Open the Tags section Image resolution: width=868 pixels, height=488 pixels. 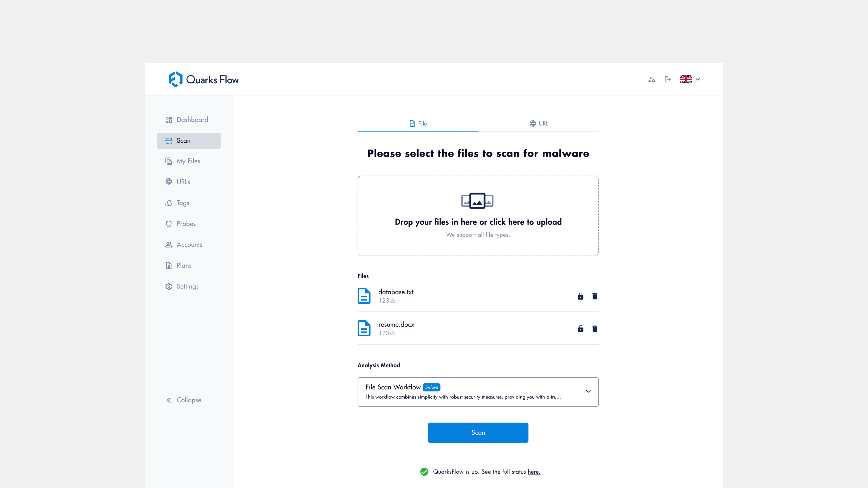point(183,203)
